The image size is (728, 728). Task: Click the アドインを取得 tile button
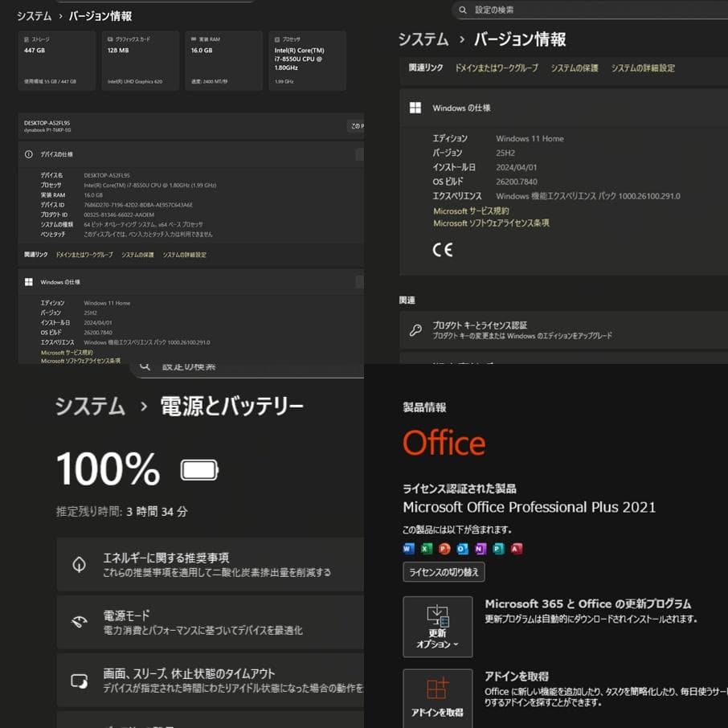click(x=438, y=698)
